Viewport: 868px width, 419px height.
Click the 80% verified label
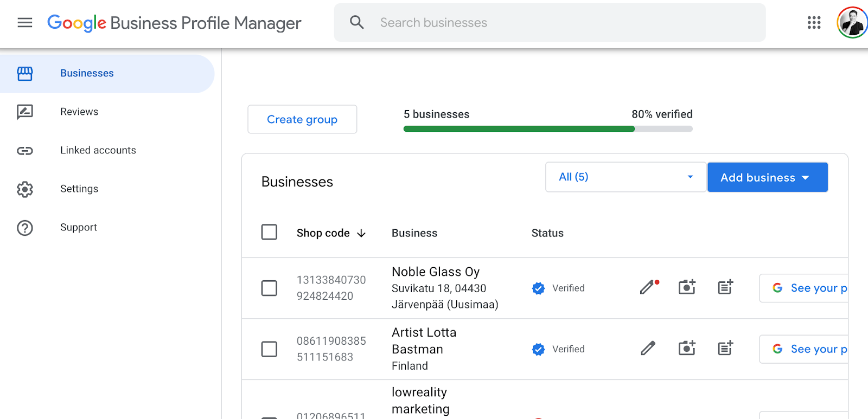tap(662, 114)
